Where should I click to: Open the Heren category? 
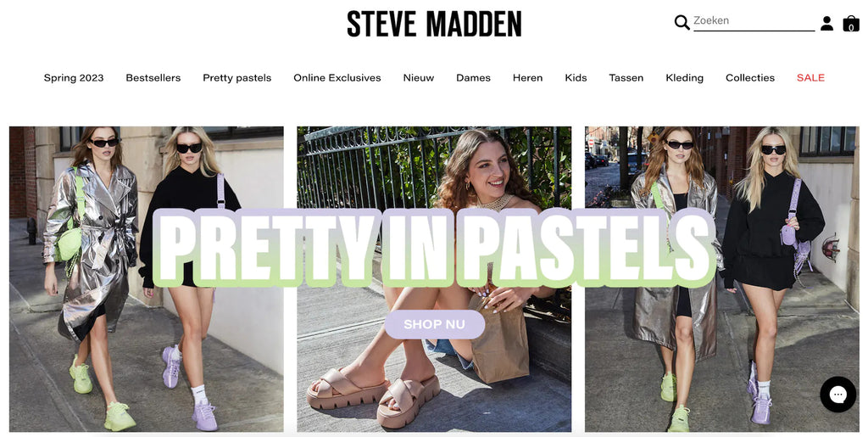(x=527, y=78)
